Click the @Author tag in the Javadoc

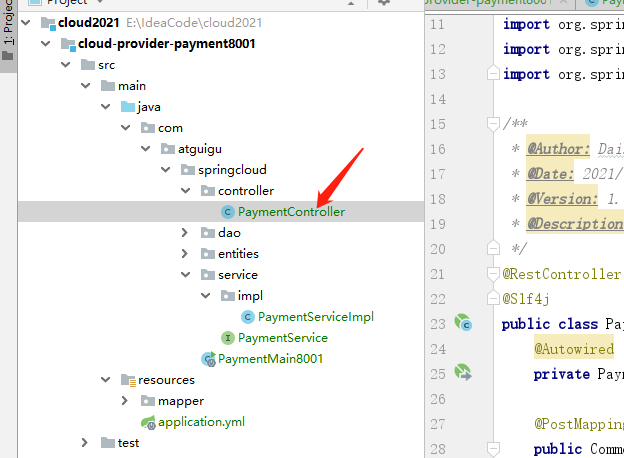[x=558, y=149]
